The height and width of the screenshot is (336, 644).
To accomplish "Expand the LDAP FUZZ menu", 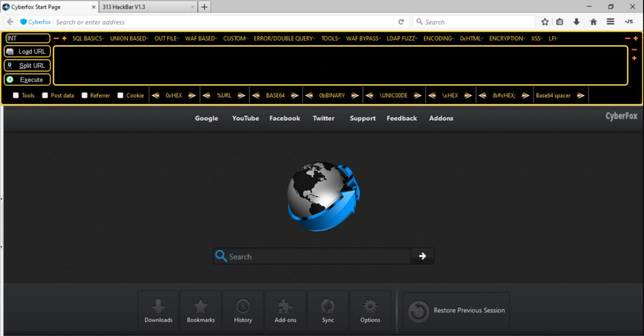I will (402, 38).
